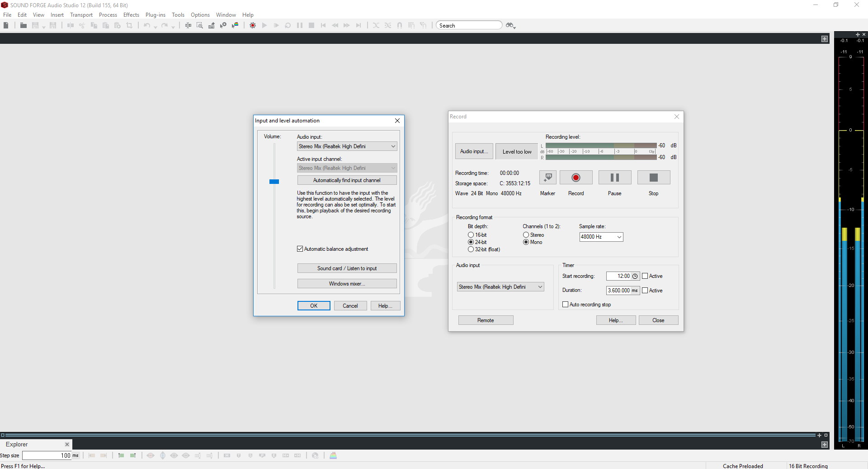This screenshot has width=868, height=469.
Task: Uncheck Automatic balance adjustment
Action: click(x=300, y=249)
